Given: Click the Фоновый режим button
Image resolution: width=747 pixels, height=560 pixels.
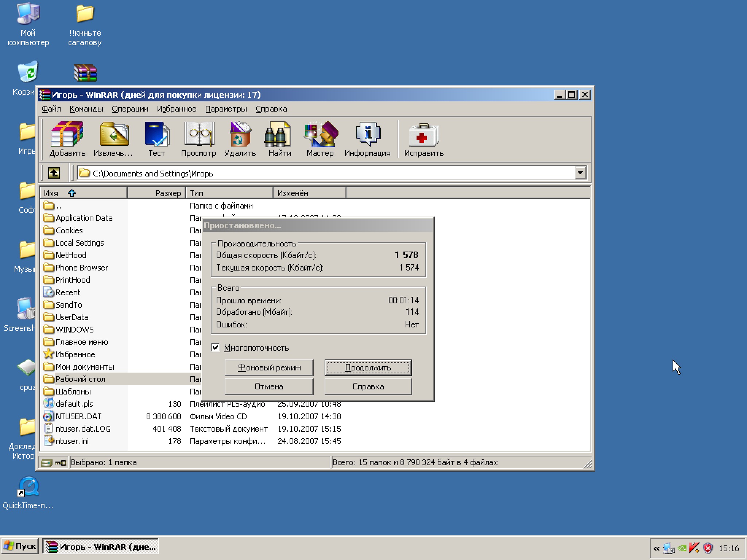Looking at the screenshot, I should tap(269, 367).
